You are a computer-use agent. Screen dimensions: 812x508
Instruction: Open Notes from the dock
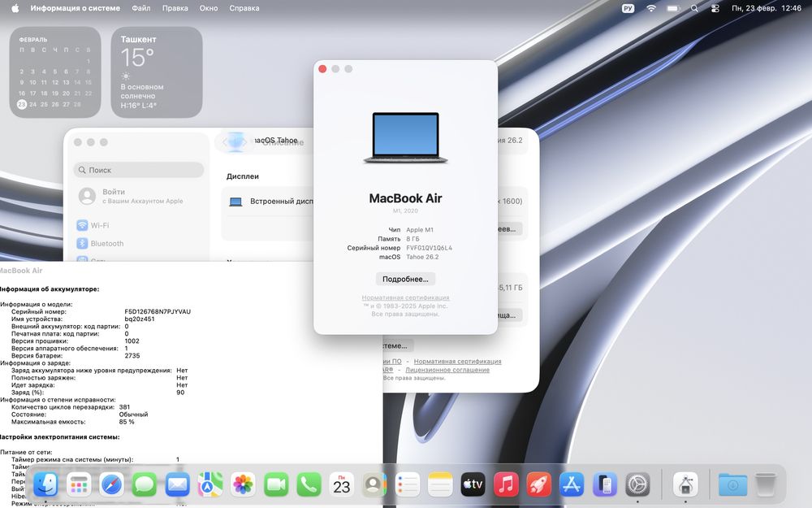(440, 485)
